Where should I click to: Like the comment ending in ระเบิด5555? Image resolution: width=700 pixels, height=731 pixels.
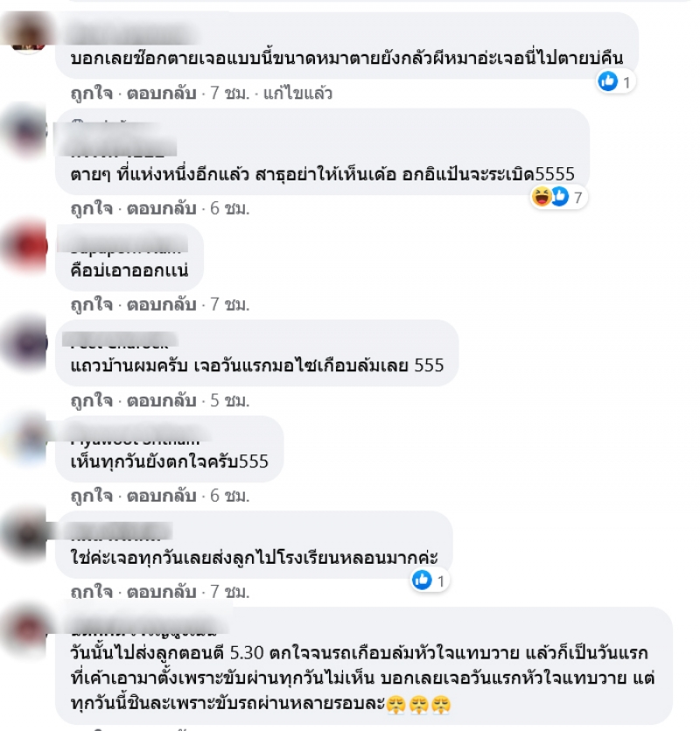point(91,208)
